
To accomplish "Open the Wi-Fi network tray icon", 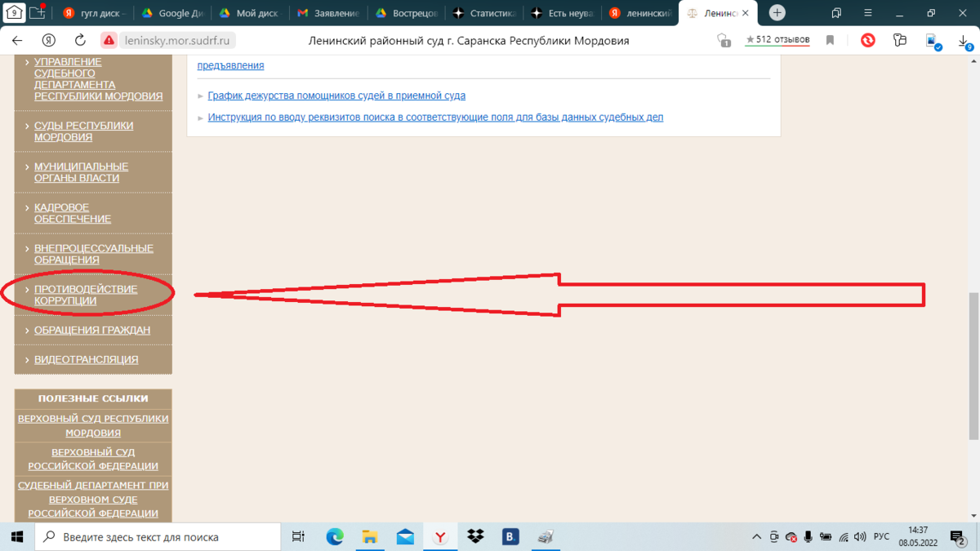I will point(843,537).
